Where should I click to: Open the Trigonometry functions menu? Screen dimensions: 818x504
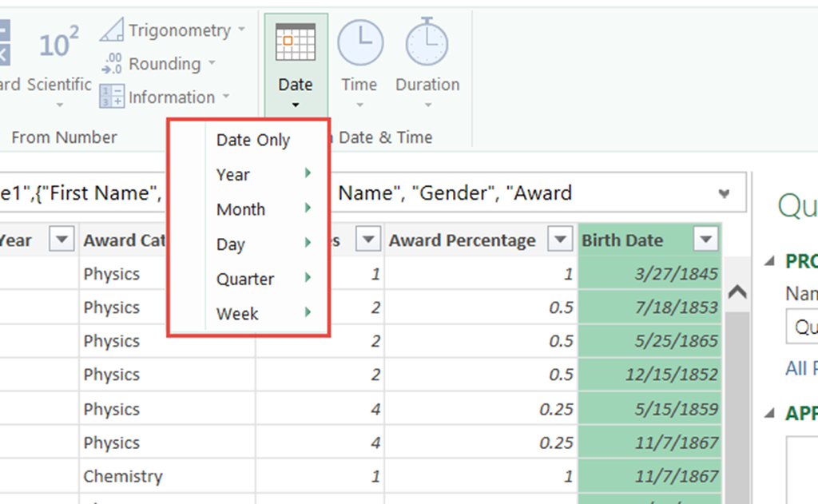tap(173, 30)
